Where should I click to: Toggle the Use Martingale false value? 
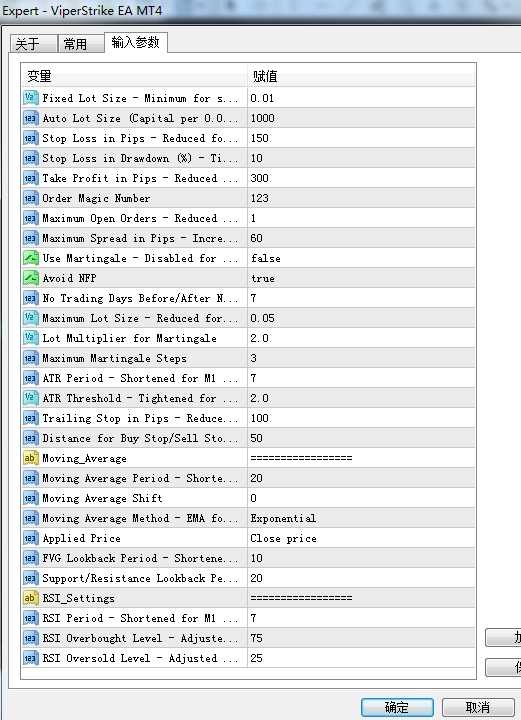coord(361,258)
